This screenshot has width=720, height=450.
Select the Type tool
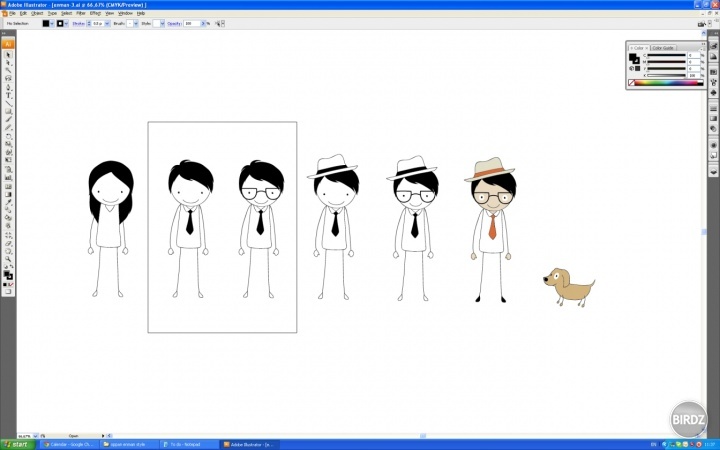(x=8, y=95)
